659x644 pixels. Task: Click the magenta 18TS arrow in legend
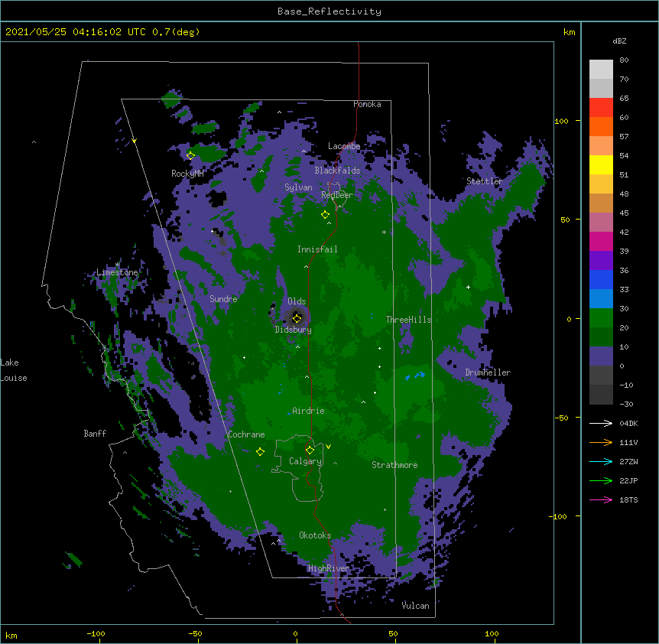point(601,499)
